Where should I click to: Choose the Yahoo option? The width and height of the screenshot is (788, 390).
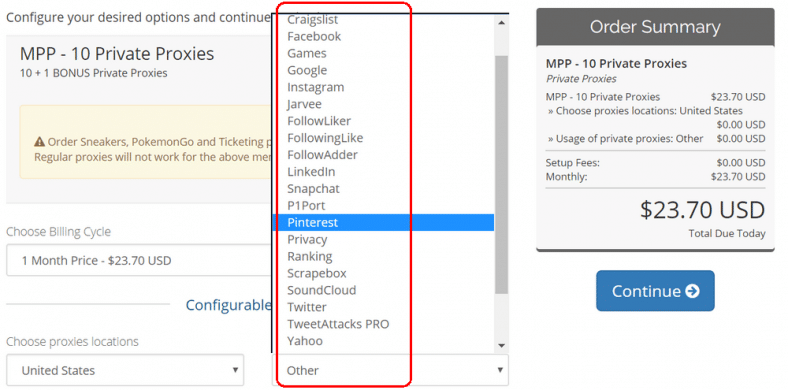coord(383,341)
